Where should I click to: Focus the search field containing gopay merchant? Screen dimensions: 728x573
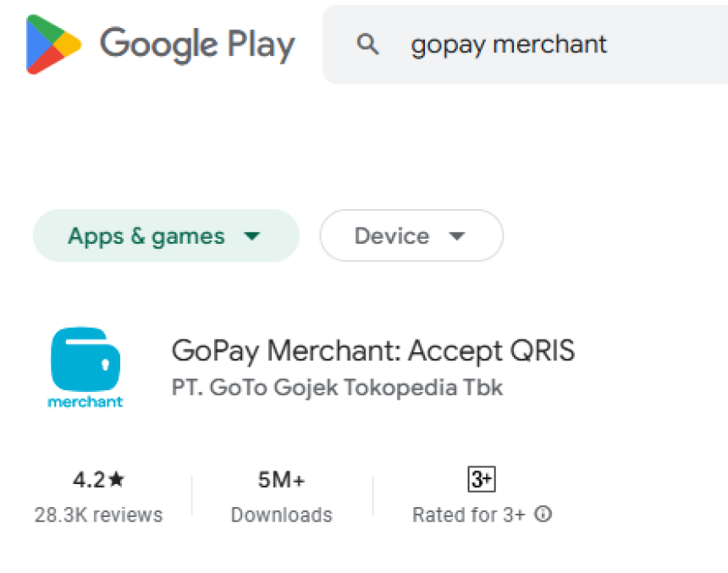click(x=525, y=44)
